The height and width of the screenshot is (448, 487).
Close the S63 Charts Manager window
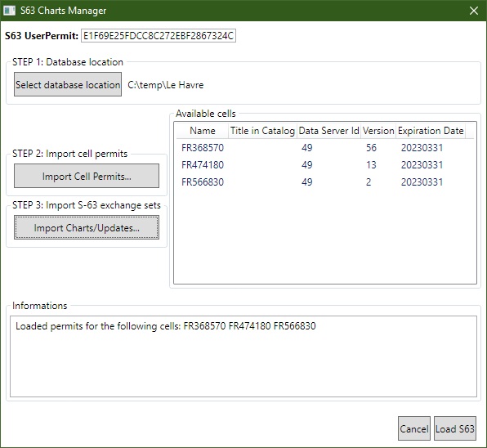point(474,11)
